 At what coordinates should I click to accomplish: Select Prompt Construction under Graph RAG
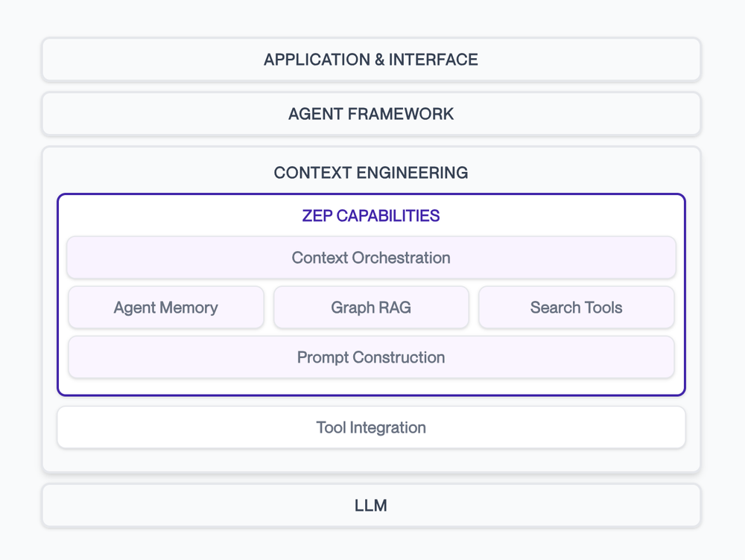pyautogui.click(x=371, y=357)
